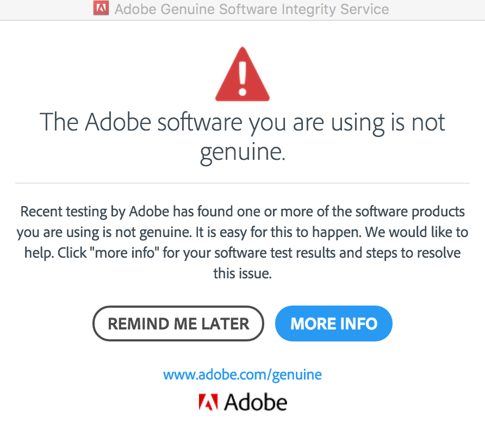485x448 pixels.
Task: Dismiss the notice via REMIND ME LATER
Action: coord(178,323)
